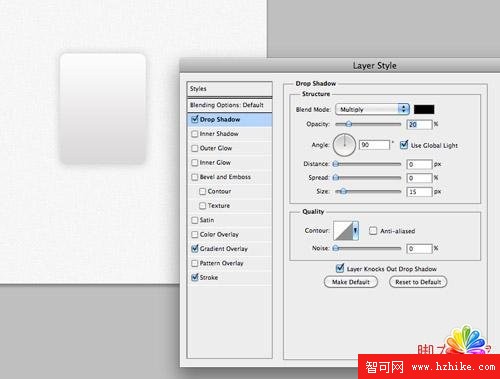Click the black shadow color swatch
The image size is (500, 379).
[424, 109]
